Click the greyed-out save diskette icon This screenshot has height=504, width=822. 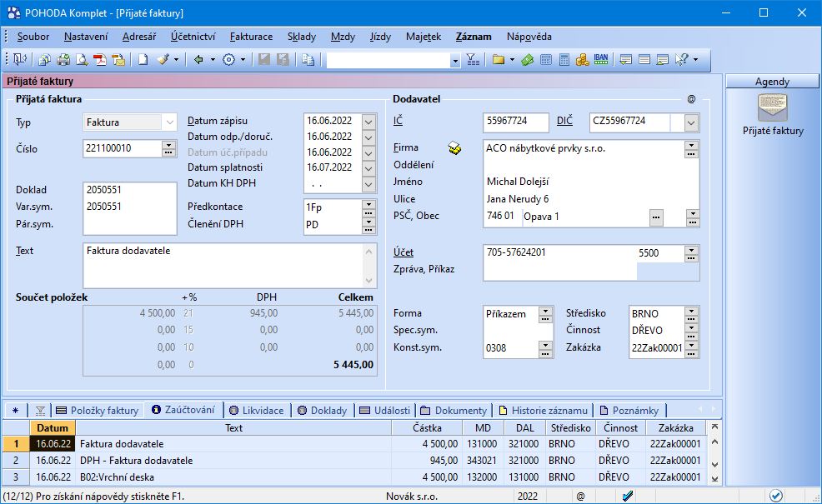pyautogui.click(x=264, y=60)
